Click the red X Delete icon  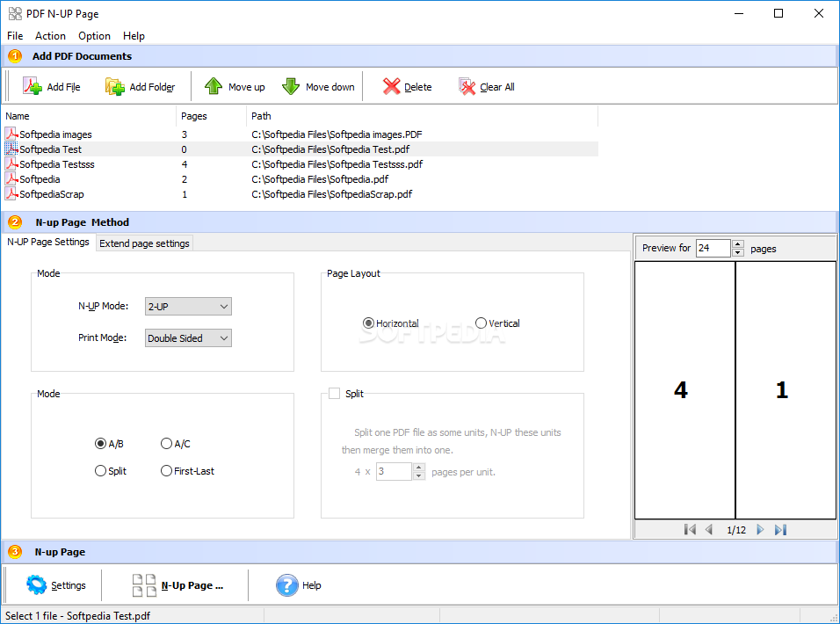click(392, 86)
